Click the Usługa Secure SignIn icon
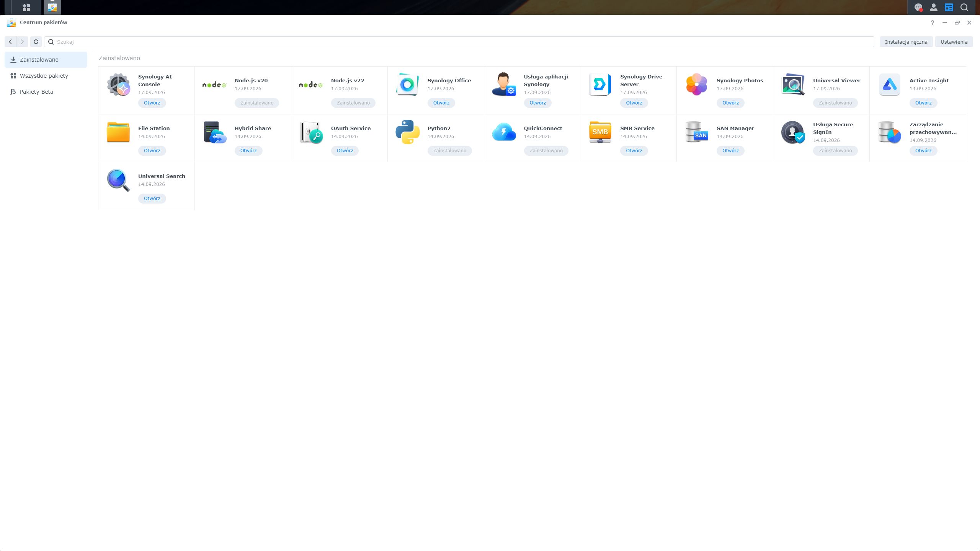 pyautogui.click(x=793, y=132)
